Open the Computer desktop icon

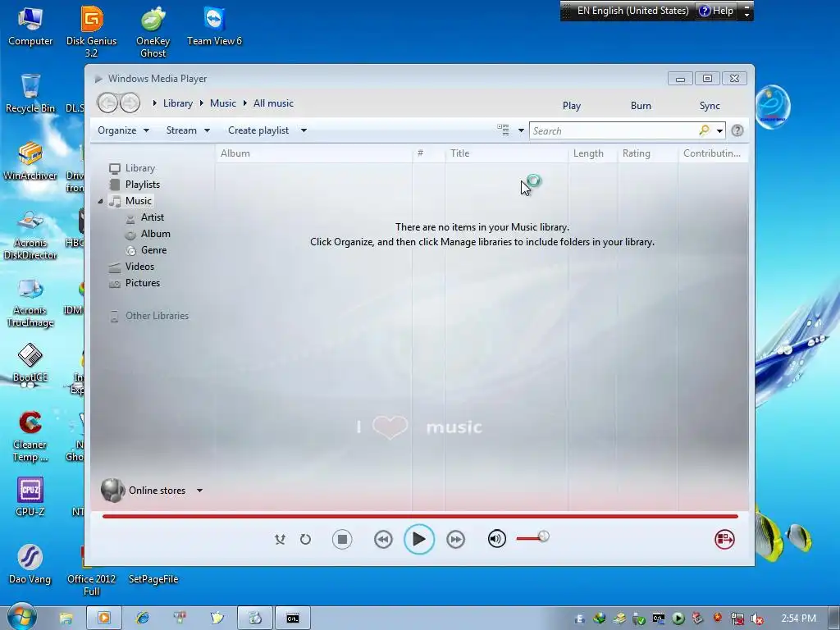(30, 26)
